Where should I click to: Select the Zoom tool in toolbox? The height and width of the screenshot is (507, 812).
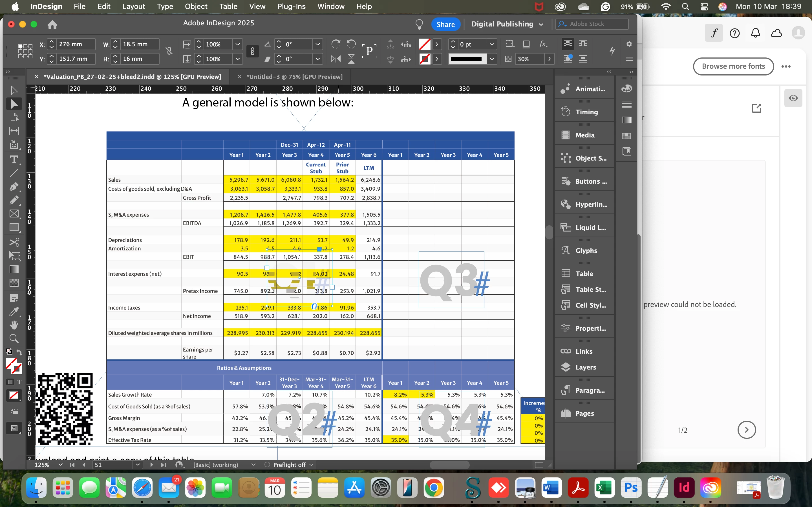(x=14, y=338)
